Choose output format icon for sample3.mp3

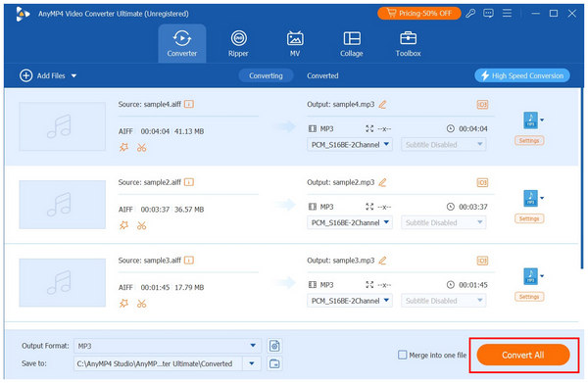click(x=533, y=276)
